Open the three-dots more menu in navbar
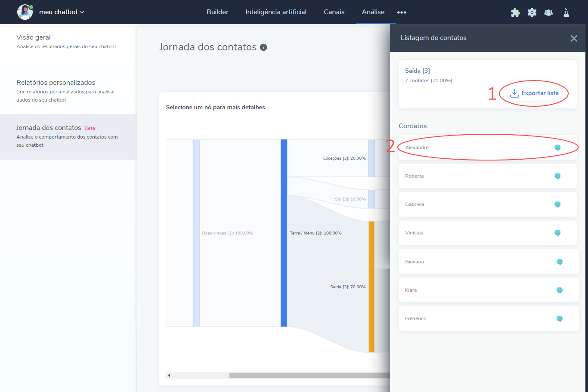This screenshot has width=588, height=392. [402, 12]
